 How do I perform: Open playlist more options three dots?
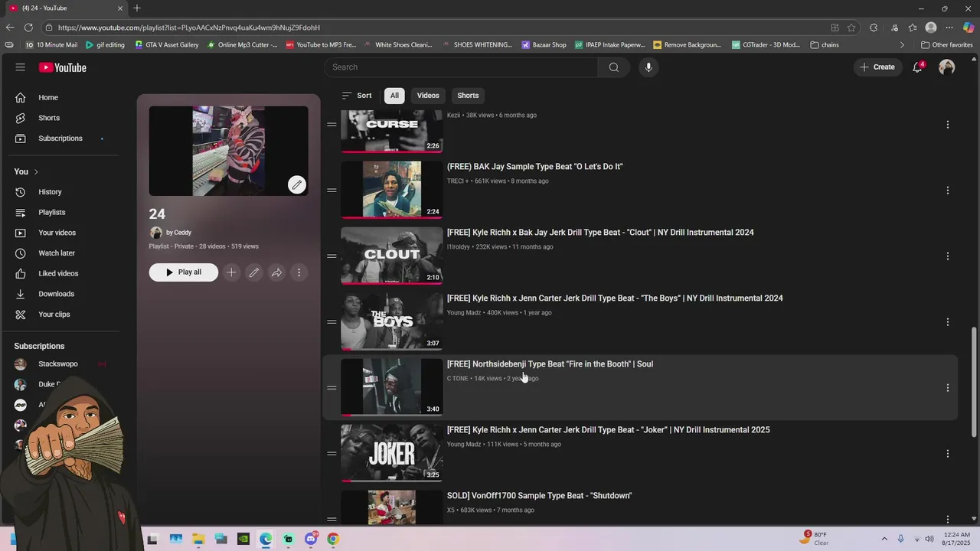(x=299, y=272)
